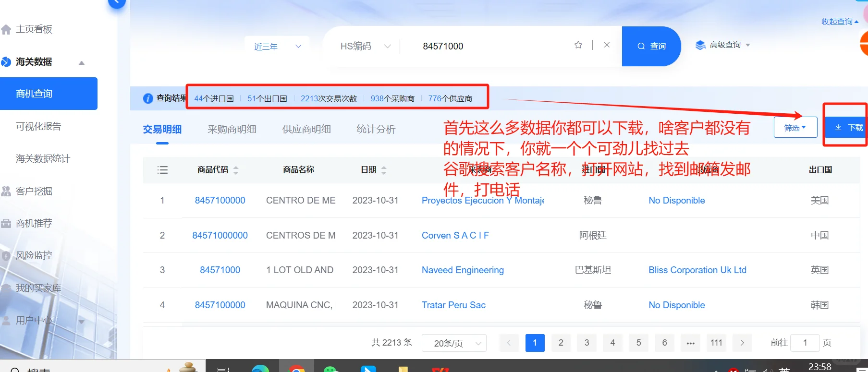
Task: Open supplier Bliss Corporation Uk Ltd
Action: click(697, 270)
